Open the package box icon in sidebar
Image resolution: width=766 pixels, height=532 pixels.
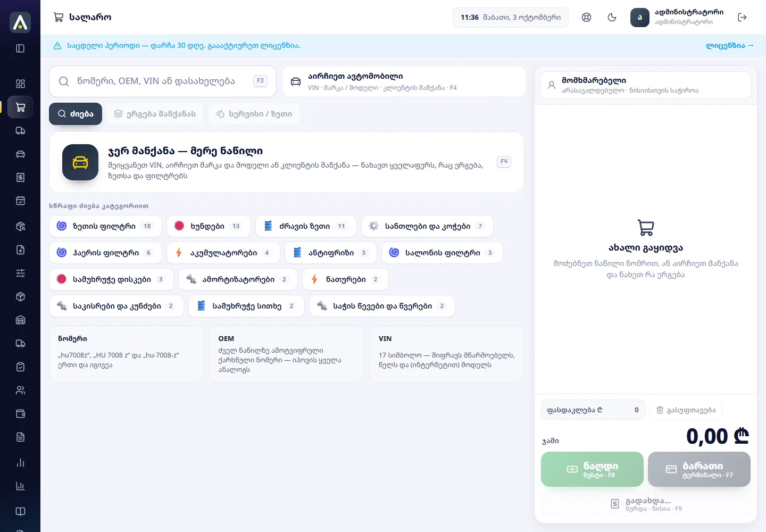click(x=20, y=296)
